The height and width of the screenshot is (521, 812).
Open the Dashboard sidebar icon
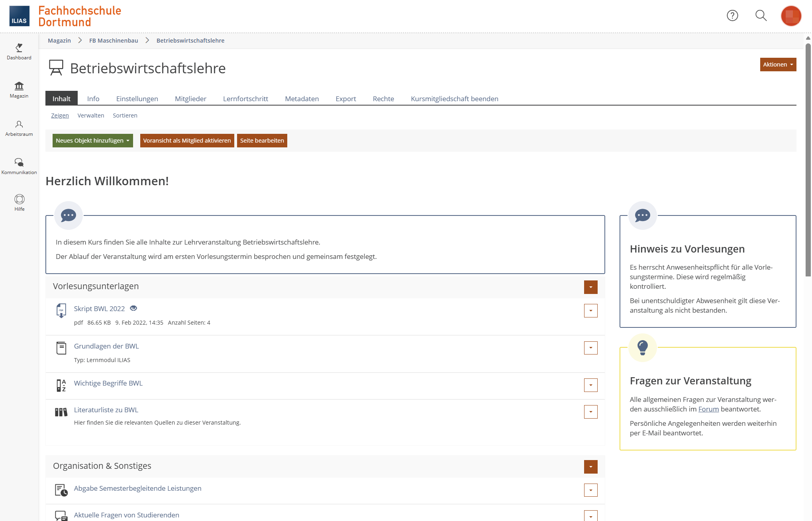click(x=19, y=51)
